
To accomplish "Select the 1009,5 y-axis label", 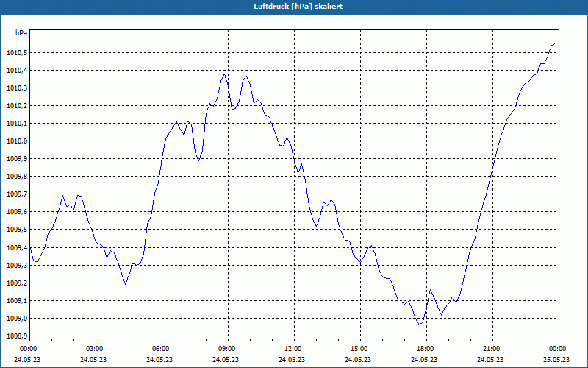I will pos(17,230).
